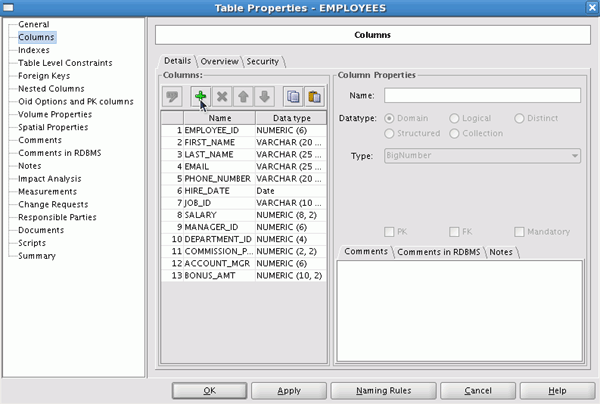The height and width of the screenshot is (404, 600).
Task: Toggle the FK checkbox
Action: (454, 232)
